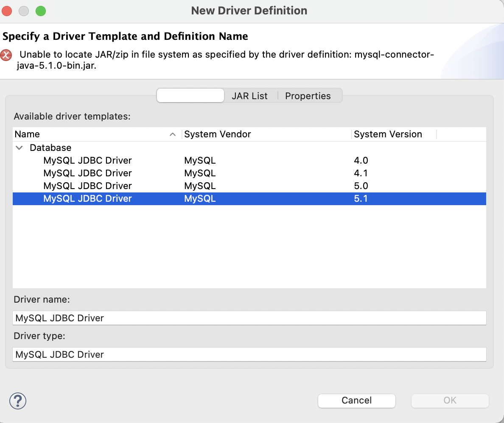Image resolution: width=504 pixels, height=423 pixels.
Task: Close the dialog with the red window button
Action: (x=7, y=11)
